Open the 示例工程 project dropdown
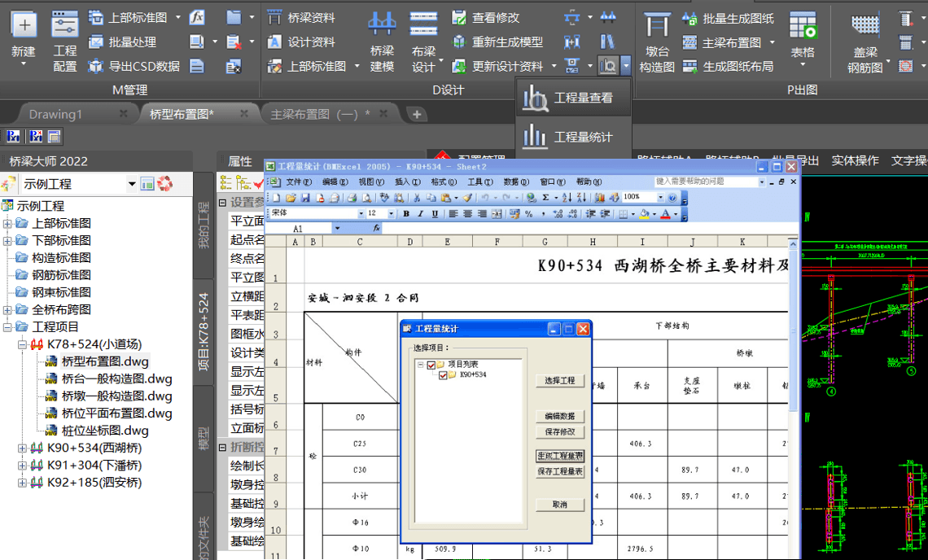 132,185
